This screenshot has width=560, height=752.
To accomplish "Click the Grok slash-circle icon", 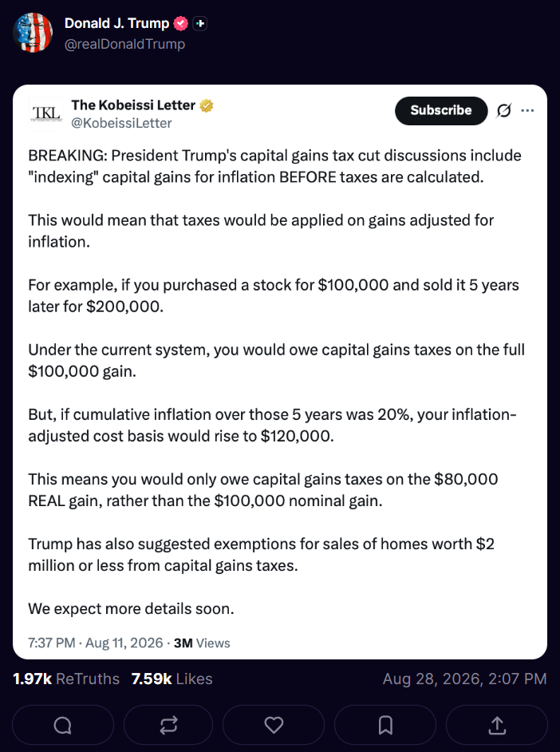I will click(x=503, y=111).
